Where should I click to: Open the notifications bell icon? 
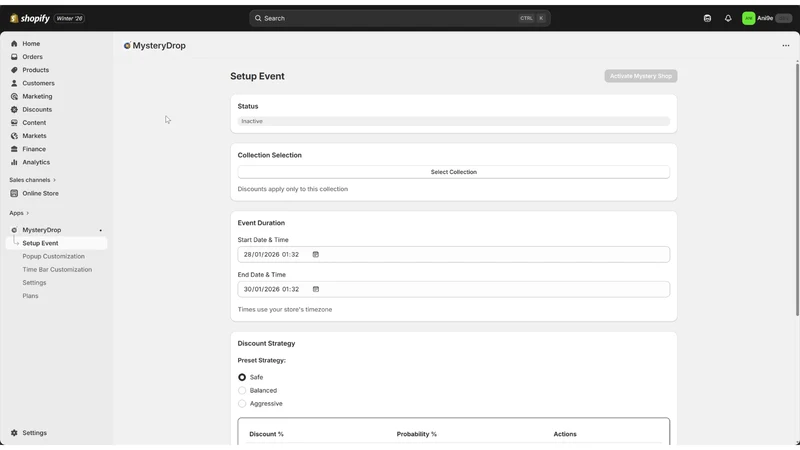point(728,18)
